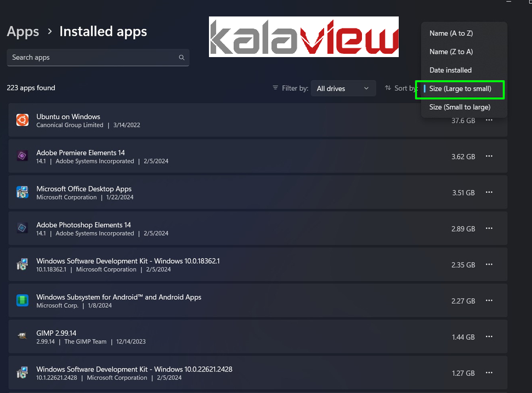The height and width of the screenshot is (393, 532).
Task: Click the 1.44 GB size value
Action: pyautogui.click(x=463, y=337)
